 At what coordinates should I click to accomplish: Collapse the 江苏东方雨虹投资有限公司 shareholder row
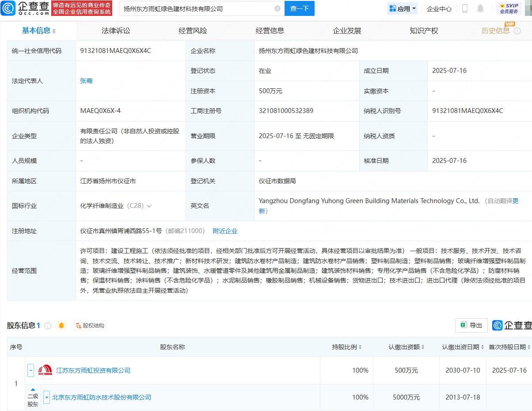(30, 370)
